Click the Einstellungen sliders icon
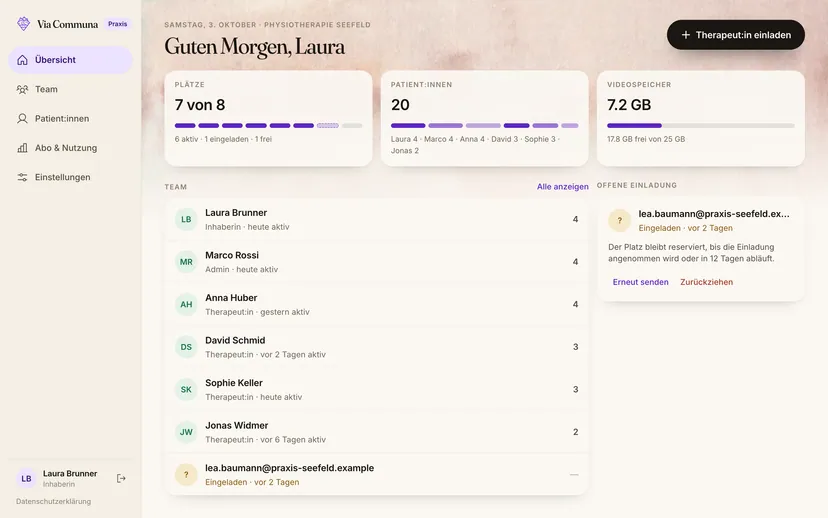 22,177
